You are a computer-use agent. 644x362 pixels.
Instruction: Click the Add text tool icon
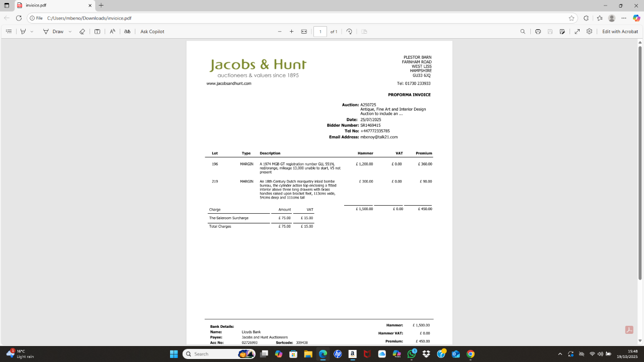[x=97, y=31]
